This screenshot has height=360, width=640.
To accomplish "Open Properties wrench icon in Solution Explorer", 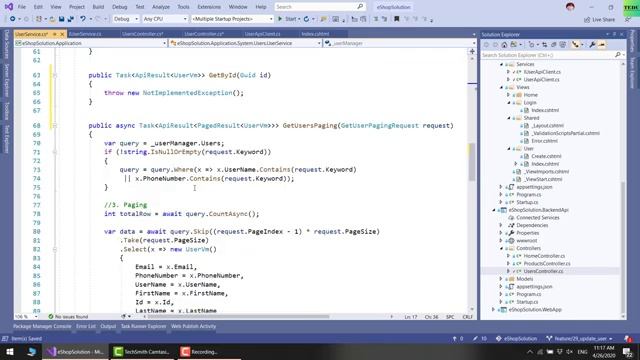I will coord(592,45).
